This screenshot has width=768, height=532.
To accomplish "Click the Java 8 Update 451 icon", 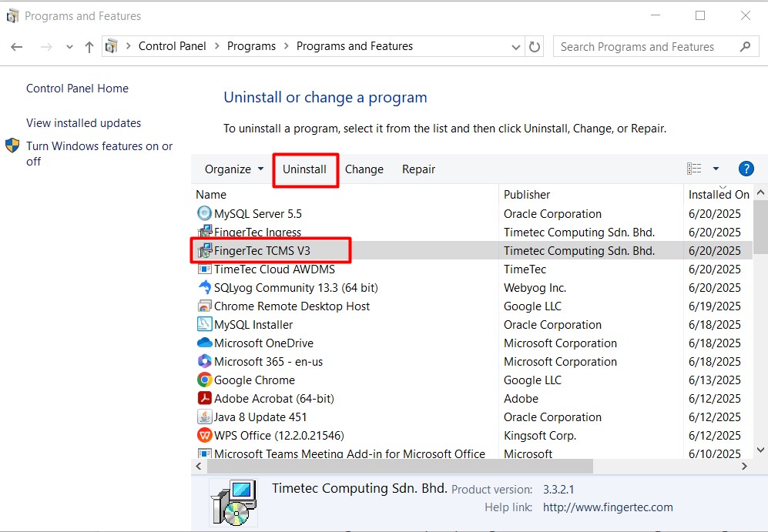I will [204, 417].
